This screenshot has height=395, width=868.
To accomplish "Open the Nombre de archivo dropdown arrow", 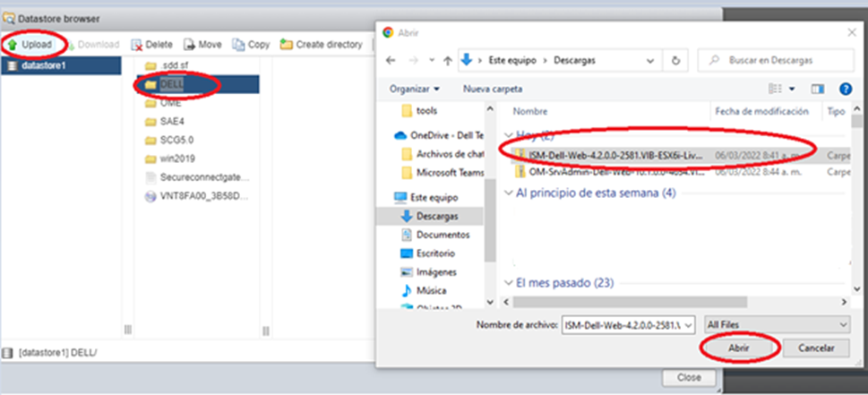I will [x=689, y=325].
